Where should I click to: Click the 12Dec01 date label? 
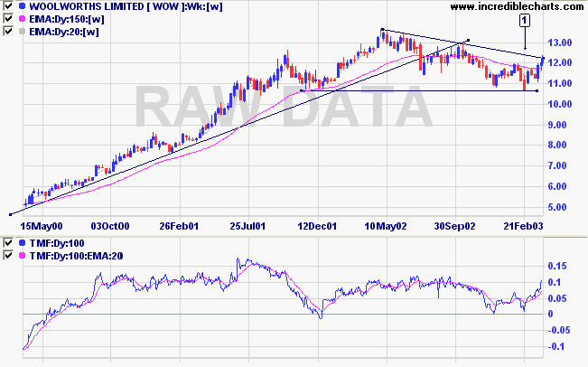point(317,226)
